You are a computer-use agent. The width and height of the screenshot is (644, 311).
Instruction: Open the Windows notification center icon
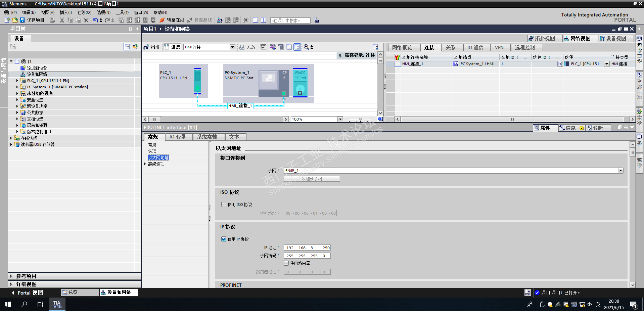pyautogui.click(x=634, y=305)
